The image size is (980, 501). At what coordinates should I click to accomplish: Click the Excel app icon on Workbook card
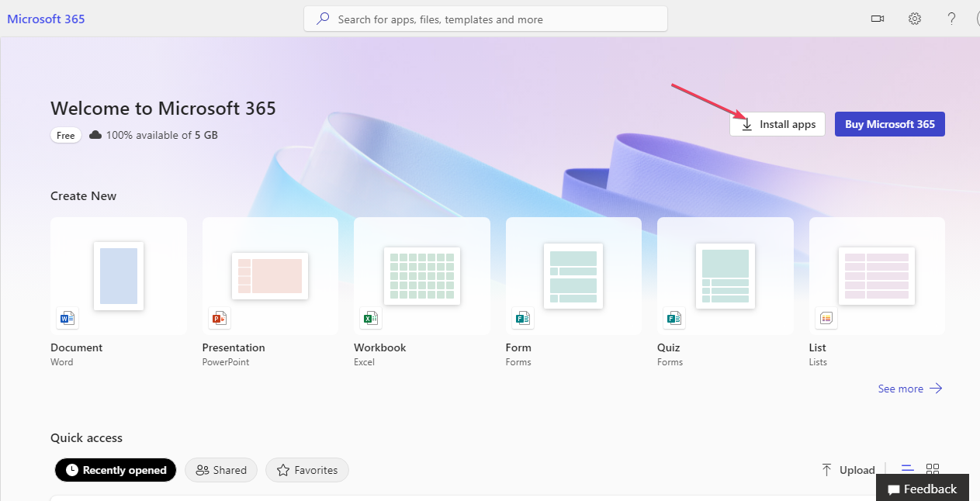point(371,318)
